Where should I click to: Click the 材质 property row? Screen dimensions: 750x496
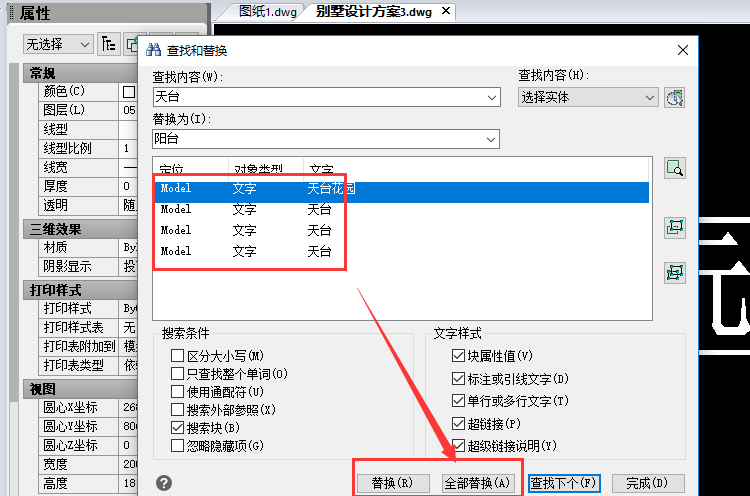88,247
